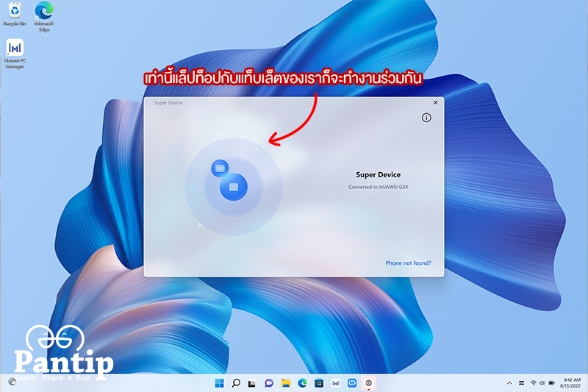Select the small connected tablet bubble icon
This screenshot has height=392, width=588.
tap(220, 168)
